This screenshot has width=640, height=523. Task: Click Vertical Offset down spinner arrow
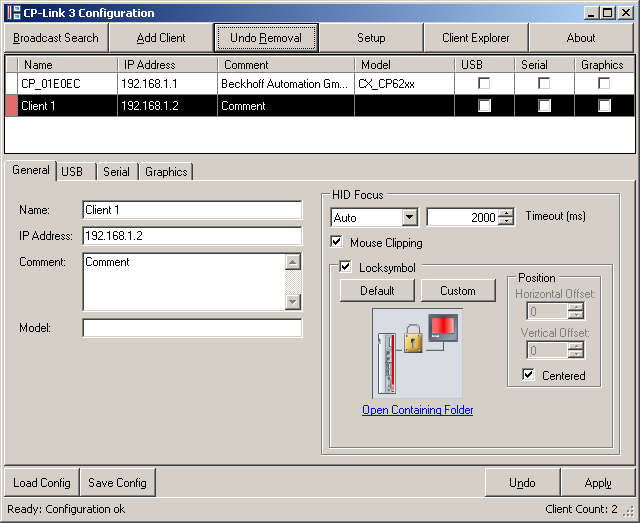[x=576, y=354]
